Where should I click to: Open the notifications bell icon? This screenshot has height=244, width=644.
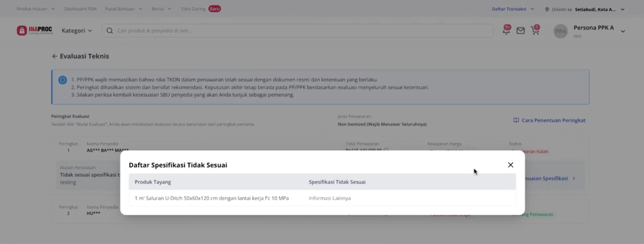coord(506,30)
